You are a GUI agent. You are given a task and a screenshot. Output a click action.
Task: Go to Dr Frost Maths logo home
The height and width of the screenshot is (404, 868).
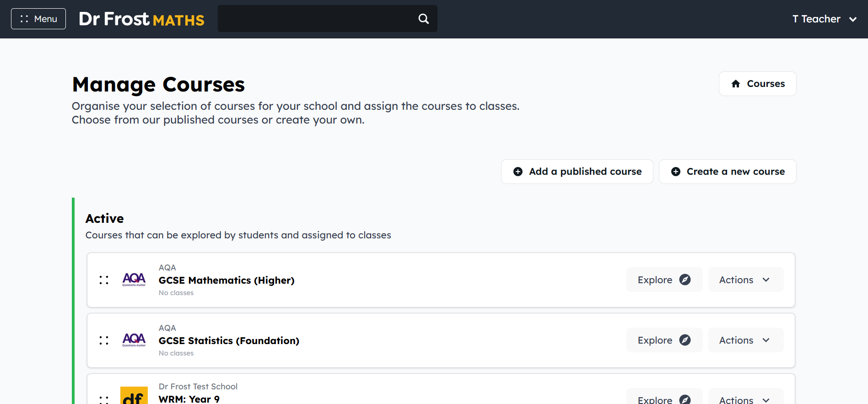[x=141, y=19]
